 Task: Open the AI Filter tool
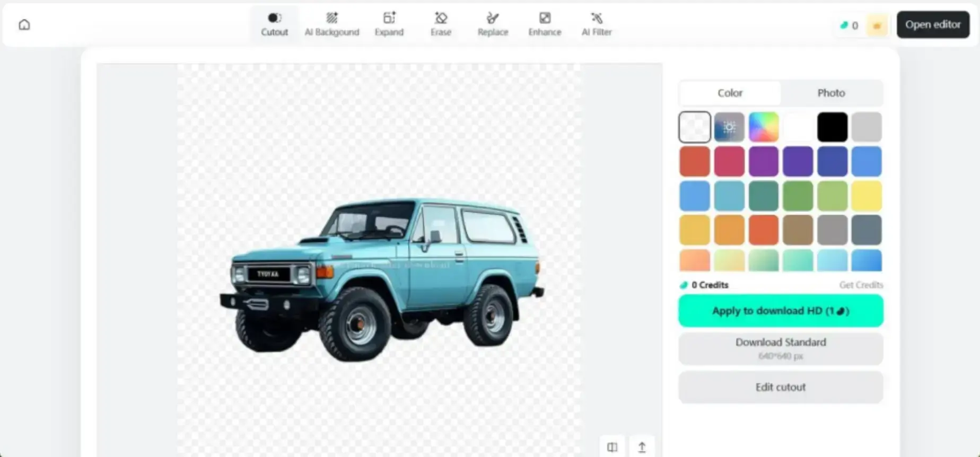click(597, 24)
